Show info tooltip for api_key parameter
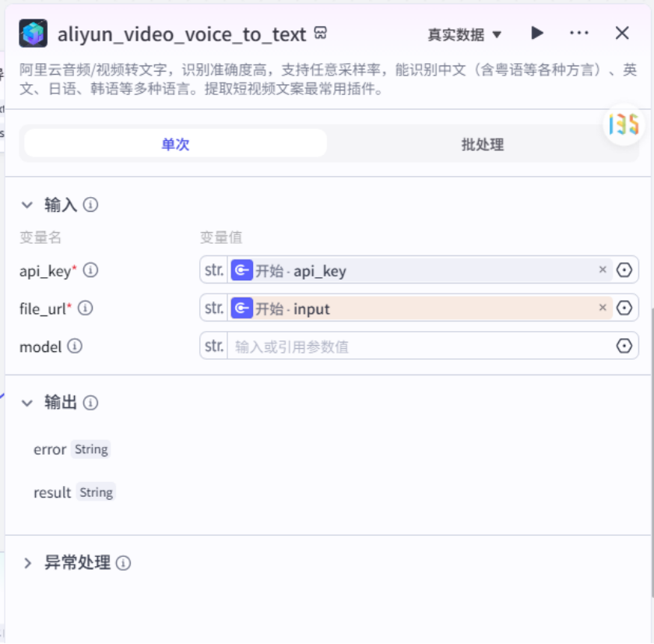Screen dimensions: 654x644 [90, 270]
